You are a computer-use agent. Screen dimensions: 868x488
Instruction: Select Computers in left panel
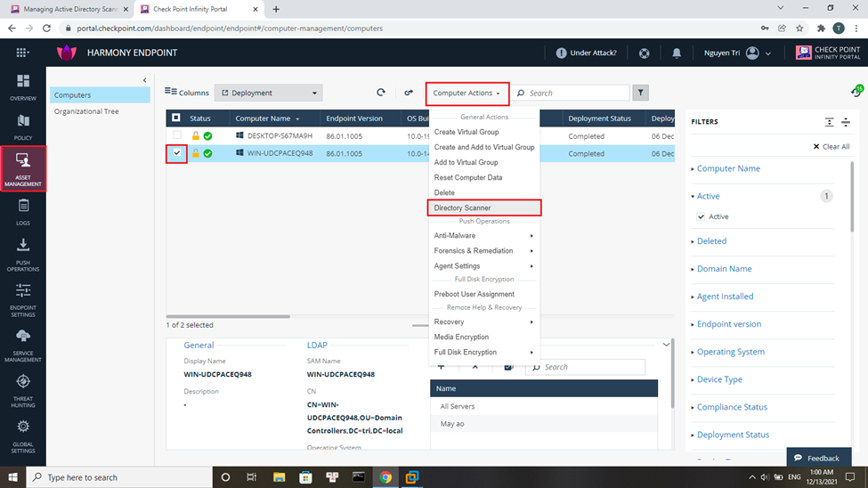100,94
